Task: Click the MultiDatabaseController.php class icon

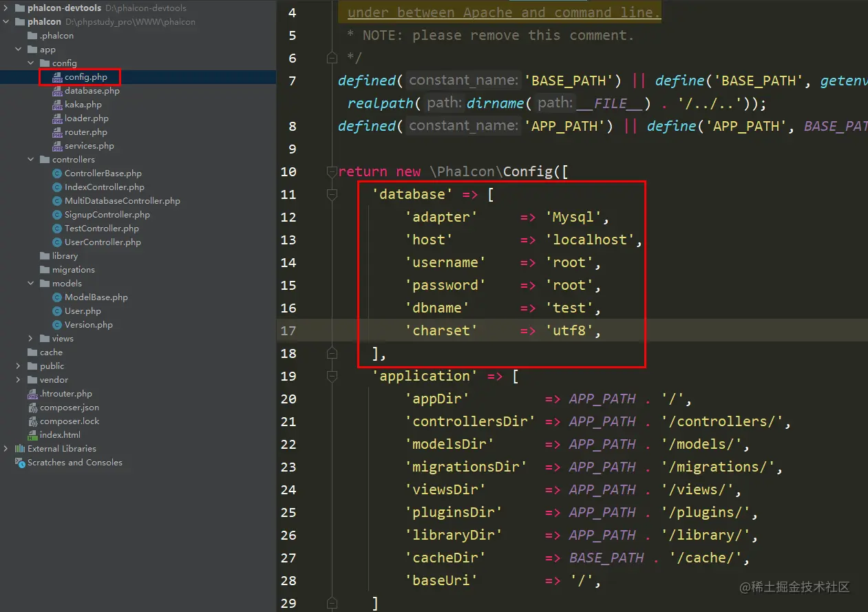Action: [x=58, y=201]
